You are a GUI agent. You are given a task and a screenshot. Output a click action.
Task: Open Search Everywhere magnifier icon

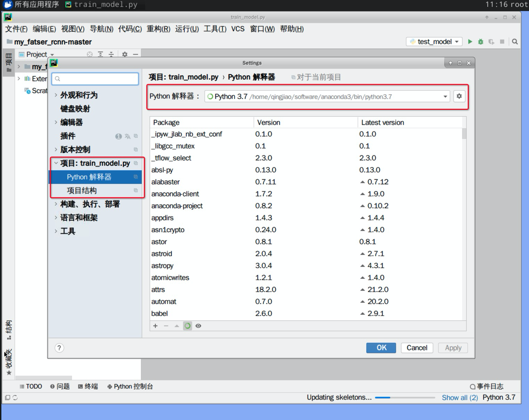point(515,42)
